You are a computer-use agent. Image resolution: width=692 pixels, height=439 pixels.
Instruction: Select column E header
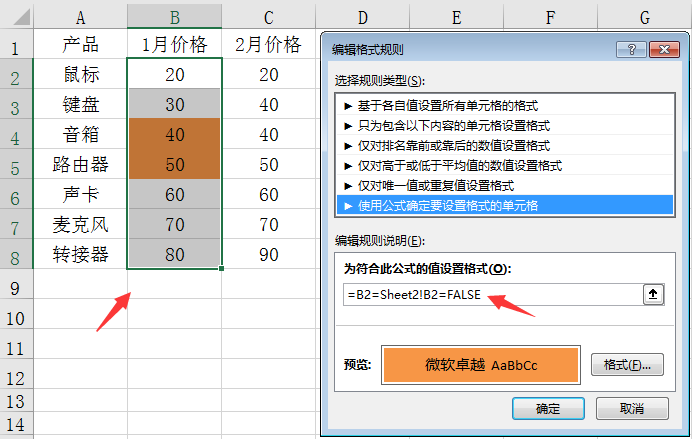(456, 17)
